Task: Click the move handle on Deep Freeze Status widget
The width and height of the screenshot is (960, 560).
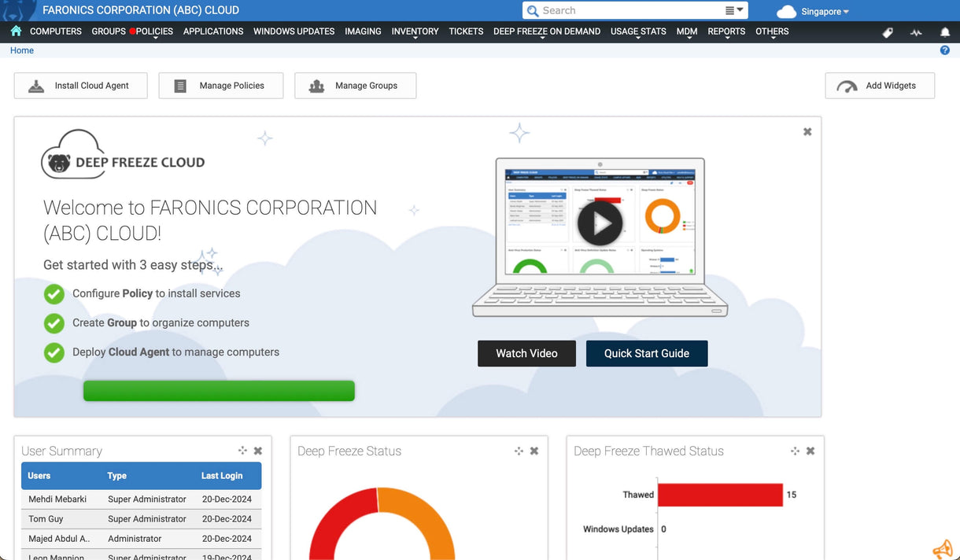Action: pyautogui.click(x=519, y=451)
